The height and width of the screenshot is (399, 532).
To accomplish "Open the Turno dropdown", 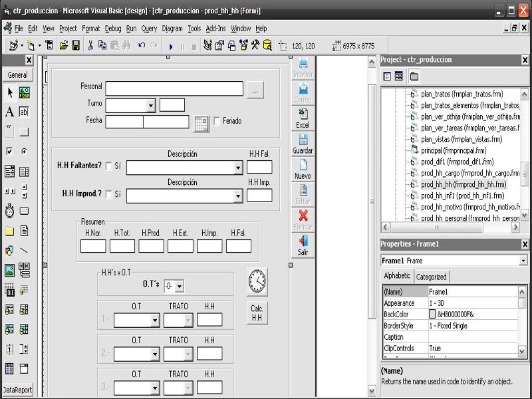I will click(x=151, y=105).
